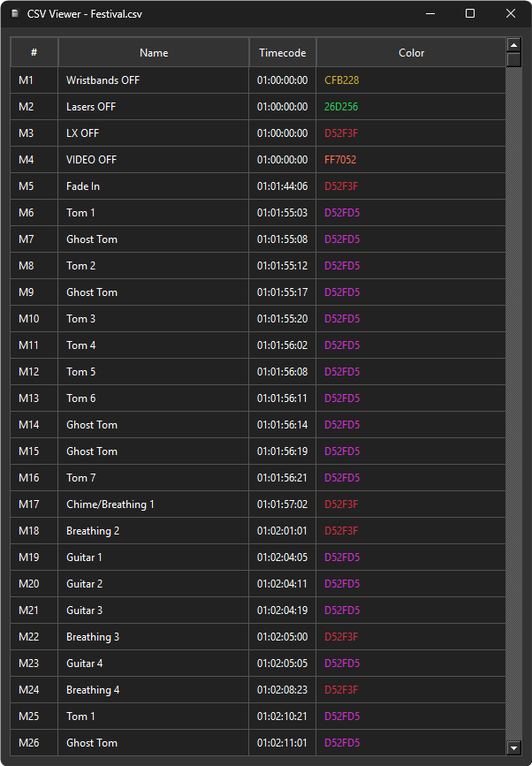Click the Timecode column header

pos(283,52)
